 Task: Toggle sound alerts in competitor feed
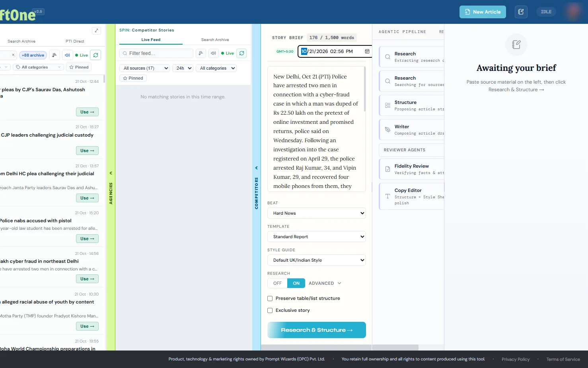214,53
